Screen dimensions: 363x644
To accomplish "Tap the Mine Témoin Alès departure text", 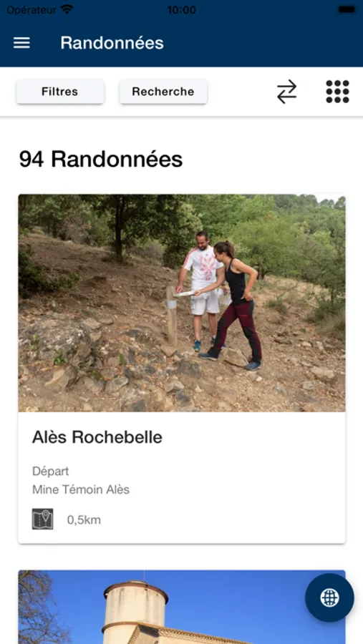I will pos(81,489).
